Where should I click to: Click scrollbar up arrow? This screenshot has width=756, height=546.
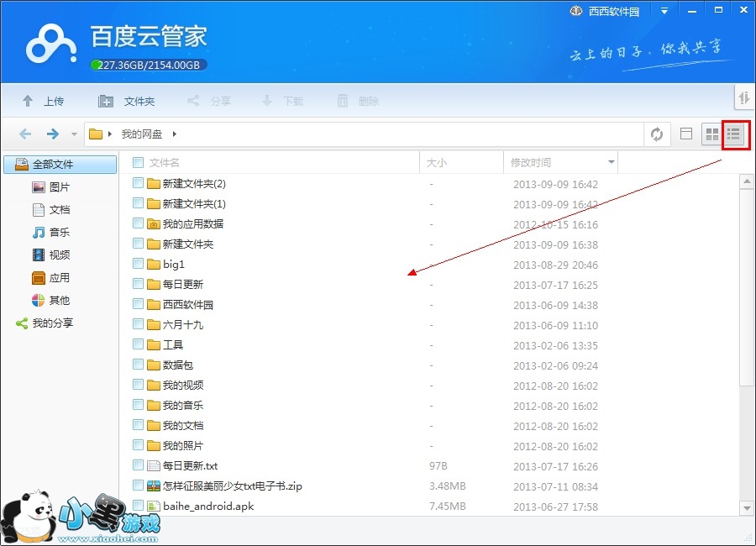747,181
